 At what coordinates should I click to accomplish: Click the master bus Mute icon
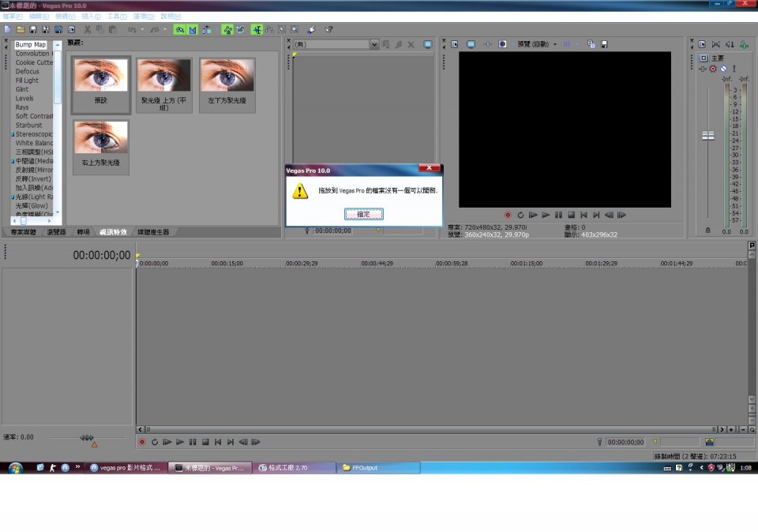pos(723,69)
